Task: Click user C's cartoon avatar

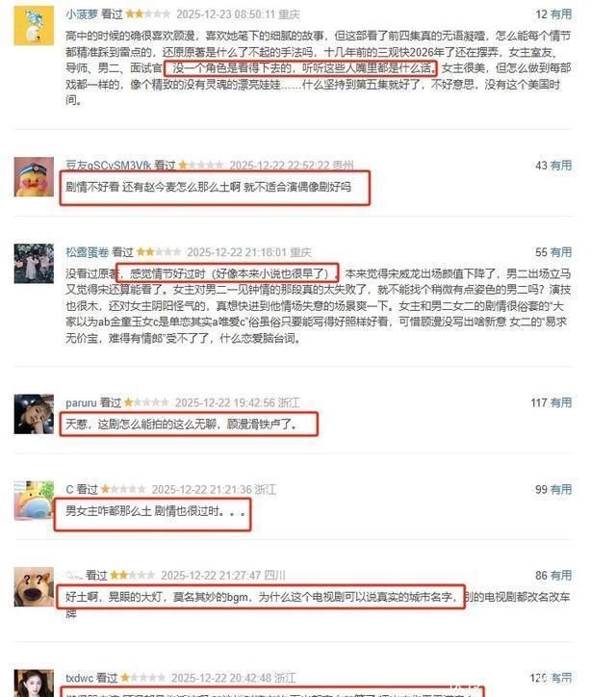Action: pyautogui.click(x=34, y=501)
